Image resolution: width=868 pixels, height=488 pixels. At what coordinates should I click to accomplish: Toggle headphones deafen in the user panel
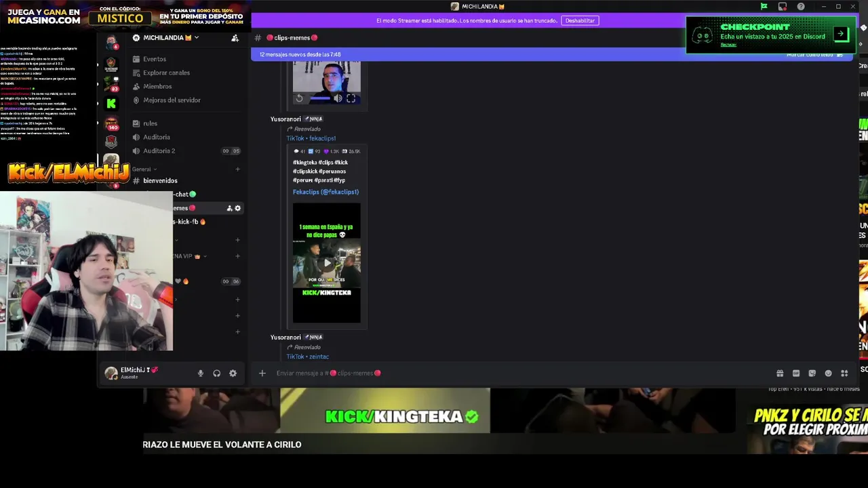pos(217,373)
